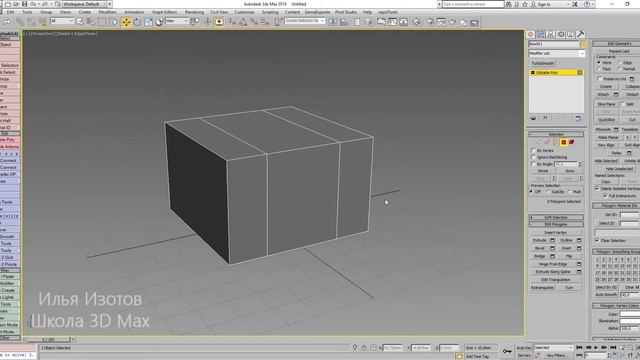Open Create Selection Set dropdown
This screenshot has height=360, width=640.
point(304,20)
